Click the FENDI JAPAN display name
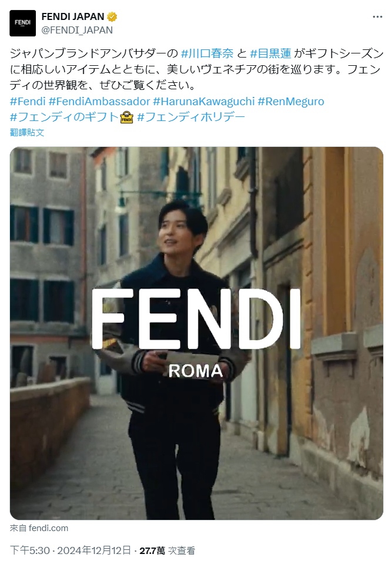The width and height of the screenshot is (392, 564). pyautogui.click(x=73, y=16)
